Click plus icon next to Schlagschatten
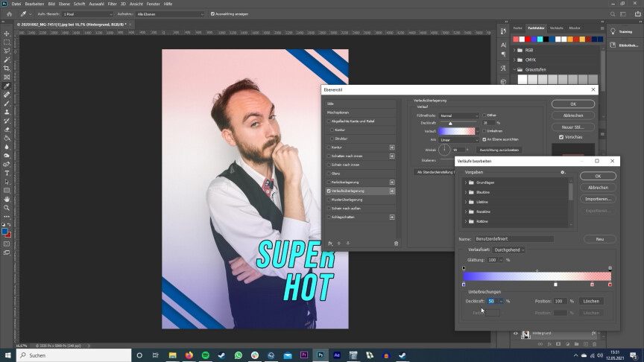This screenshot has height=362, width=644. coord(392,217)
